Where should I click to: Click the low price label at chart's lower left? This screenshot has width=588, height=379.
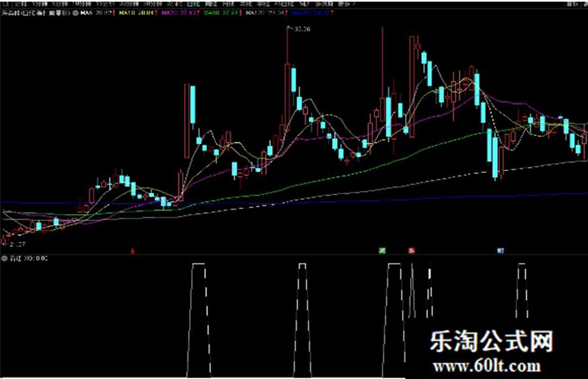tap(17, 245)
